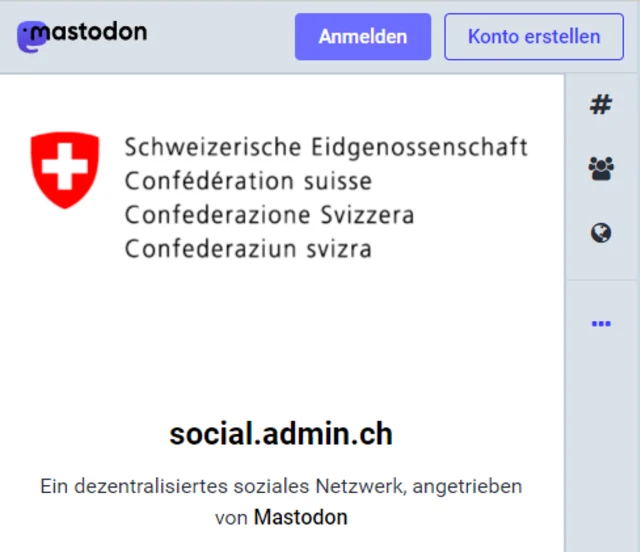
Task: Open the Mastodon link in the description
Action: 300,518
